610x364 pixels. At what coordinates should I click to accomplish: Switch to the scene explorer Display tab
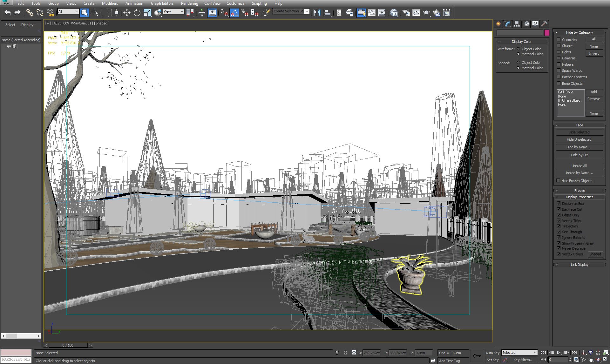tap(27, 25)
